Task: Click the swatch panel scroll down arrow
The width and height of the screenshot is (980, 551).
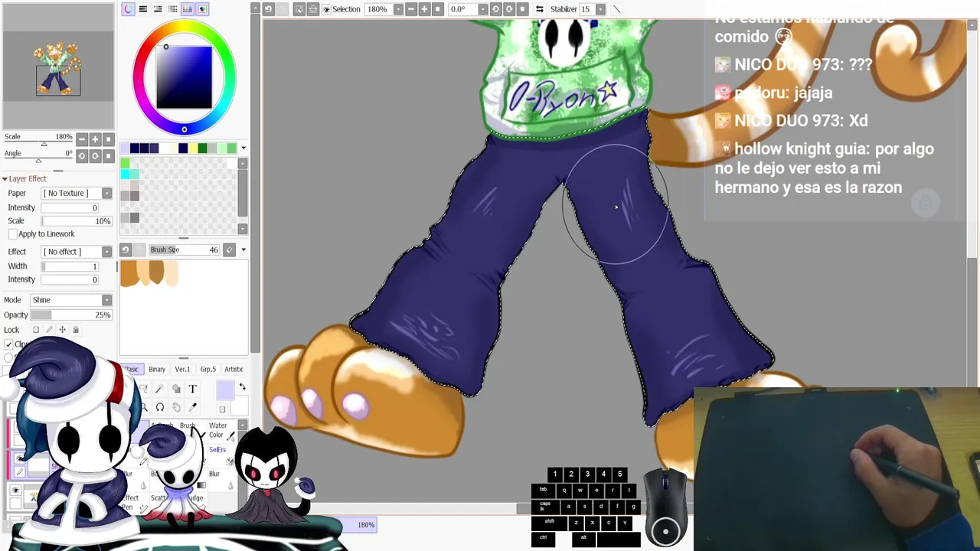Action: 243,229
